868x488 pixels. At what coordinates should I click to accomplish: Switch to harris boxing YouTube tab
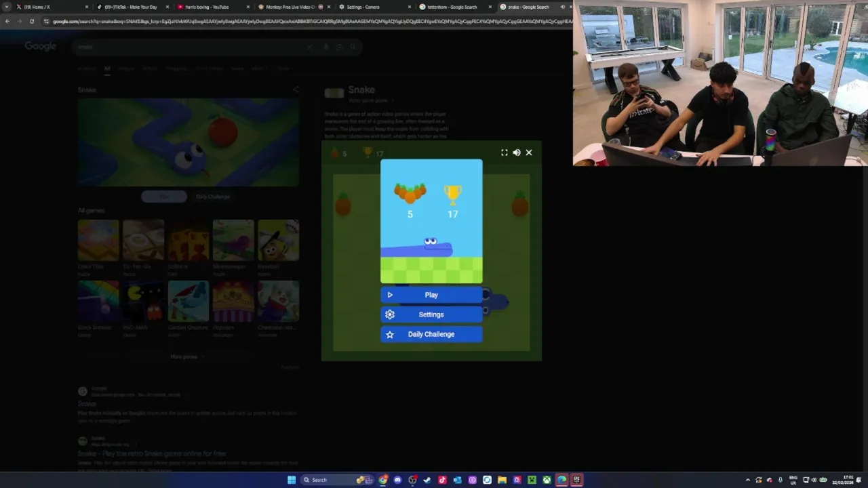[x=213, y=7]
